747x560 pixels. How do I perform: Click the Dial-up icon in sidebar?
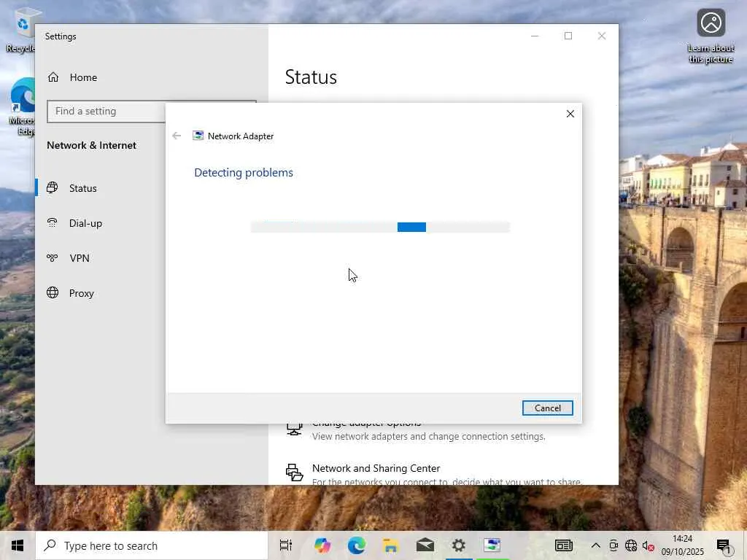pyautogui.click(x=53, y=223)
